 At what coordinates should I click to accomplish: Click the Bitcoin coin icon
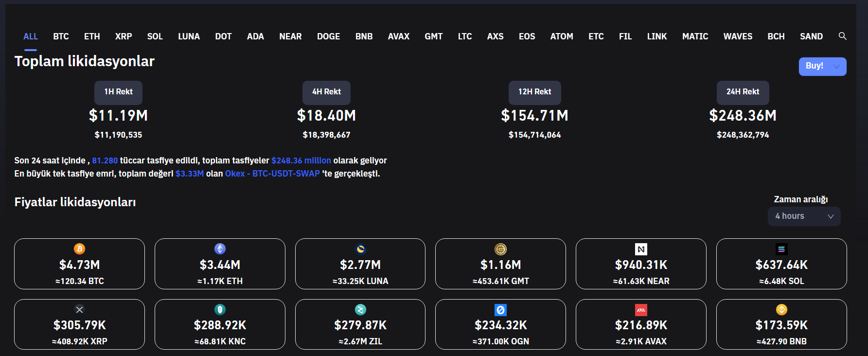coord(79,249)
